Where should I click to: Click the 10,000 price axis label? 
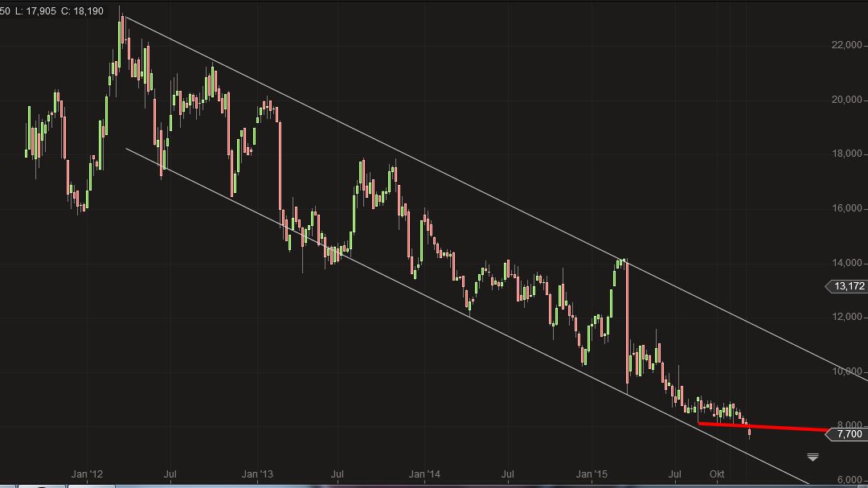click(847, 371)
